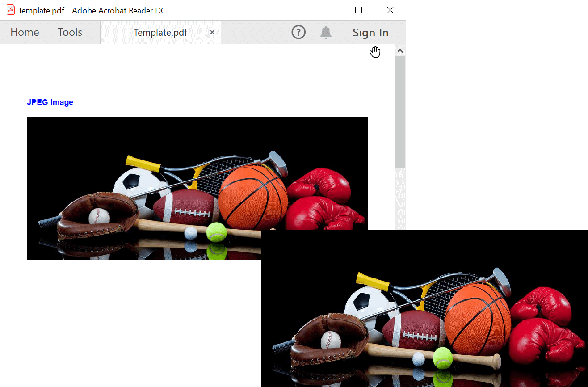Open the Tools tab

(x=70, y=32)
